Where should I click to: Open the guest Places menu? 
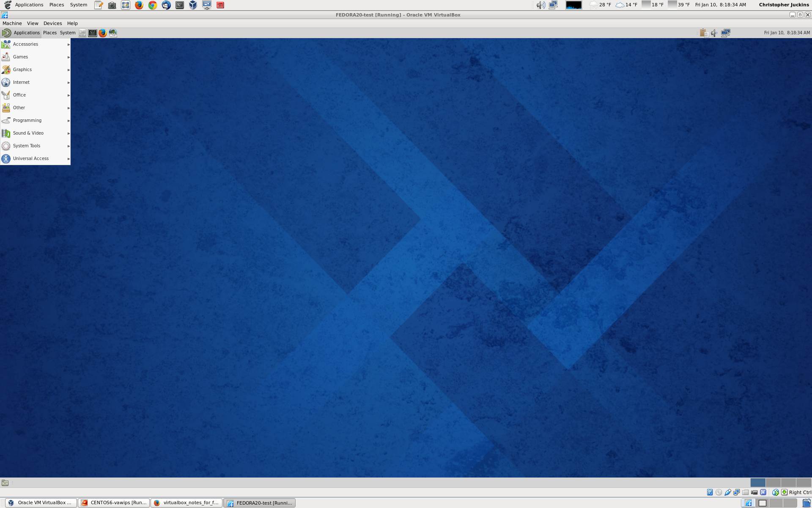50,33
